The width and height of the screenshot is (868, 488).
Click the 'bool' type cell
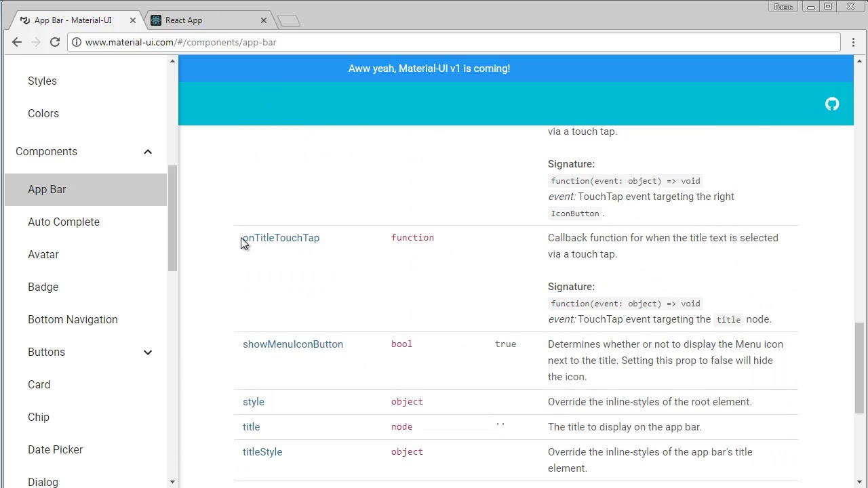(x=401, y=344)
